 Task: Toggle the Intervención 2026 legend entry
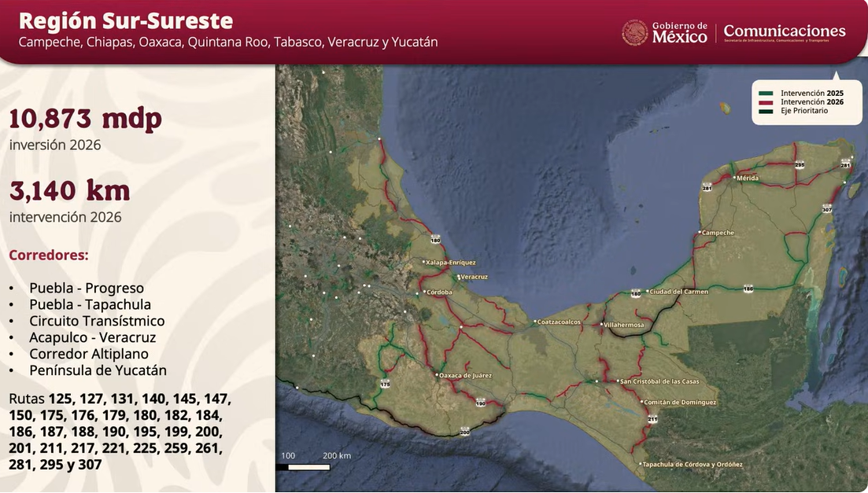(x=811, y=101)
